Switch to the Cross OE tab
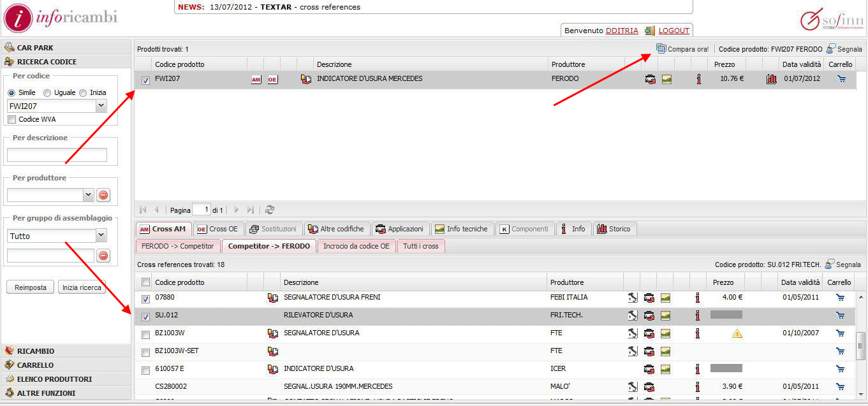Image resolution: width=868 pixels, height=406 pixels. point(217,229)
